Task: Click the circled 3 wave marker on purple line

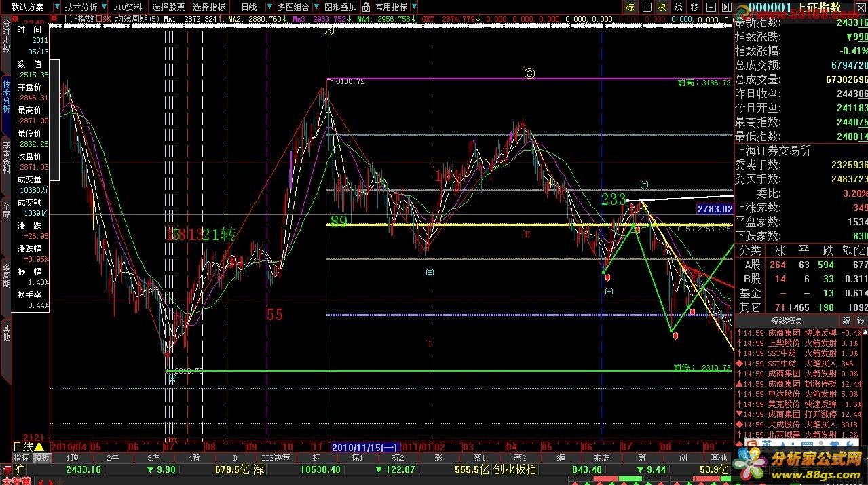Action: click(x=529, y=73)
